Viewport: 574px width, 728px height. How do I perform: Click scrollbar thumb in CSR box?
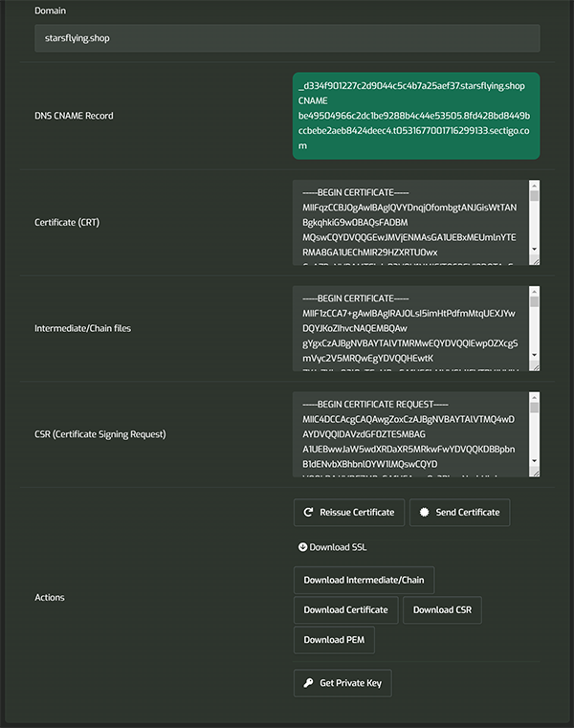click(535, 408)
